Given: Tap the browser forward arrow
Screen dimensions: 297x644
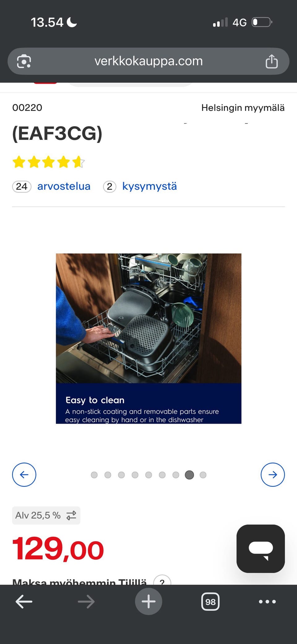Looking at the screenshot, I should pos(86,602).
